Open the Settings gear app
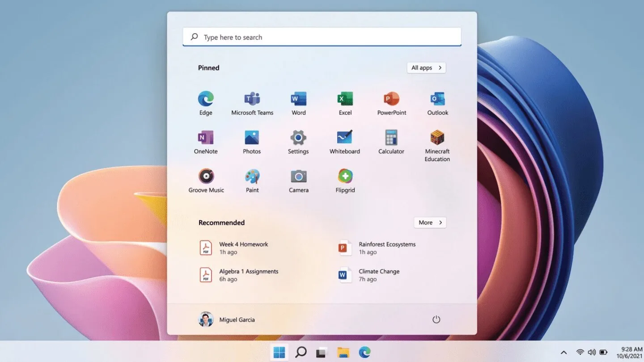The height and width of the screenshot is (362, 644). tap(298, 142)
